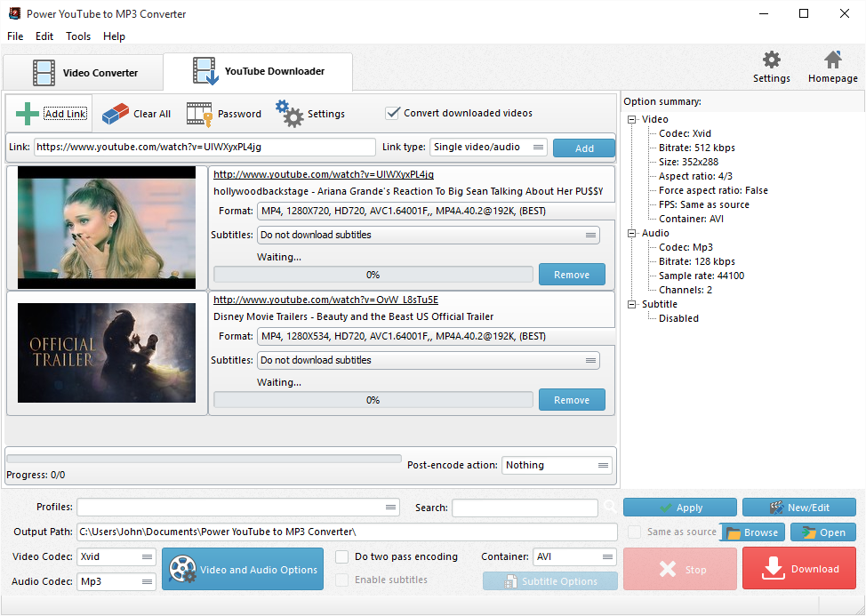The width and height of the screenshot is (866, 616).
Task: Click the document icon on Subtitle Options
Action: (x=510, y=581)
